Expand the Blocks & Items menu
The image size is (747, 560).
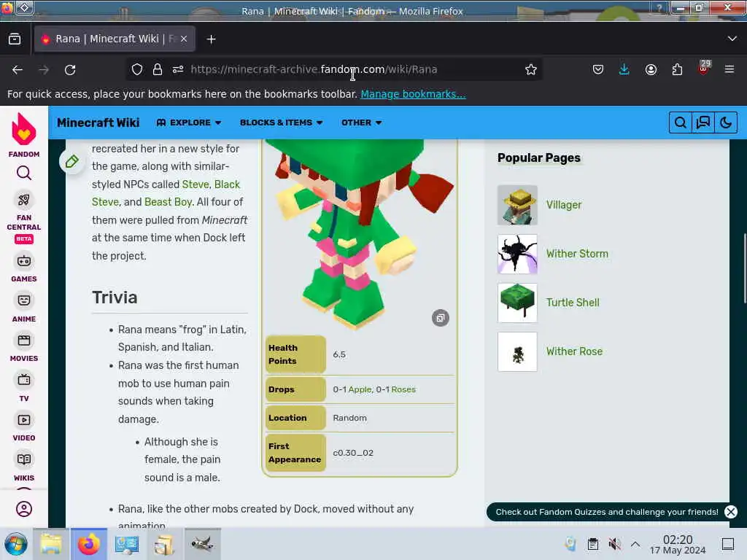point(282,122)
